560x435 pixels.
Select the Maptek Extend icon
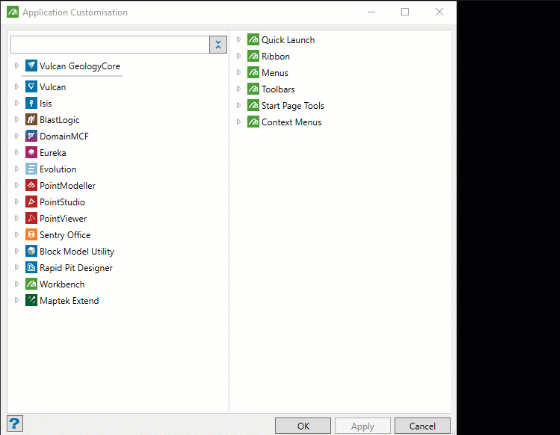31,300
